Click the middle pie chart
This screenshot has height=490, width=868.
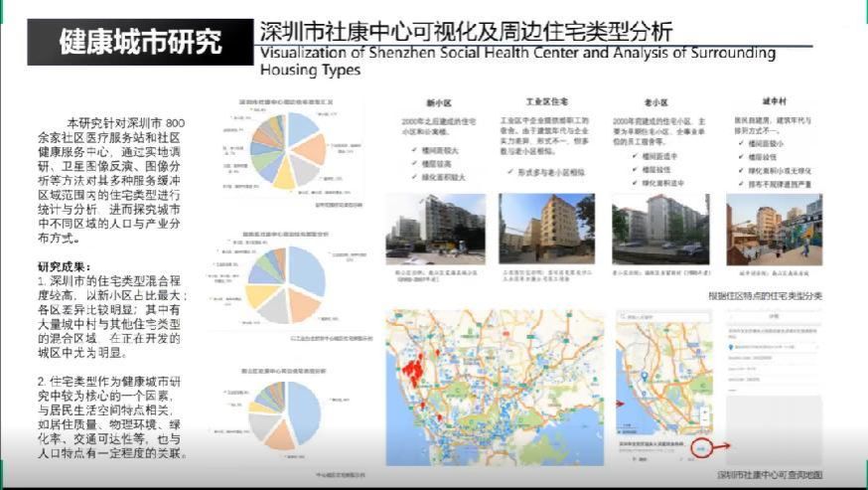(x=285, y=285)
